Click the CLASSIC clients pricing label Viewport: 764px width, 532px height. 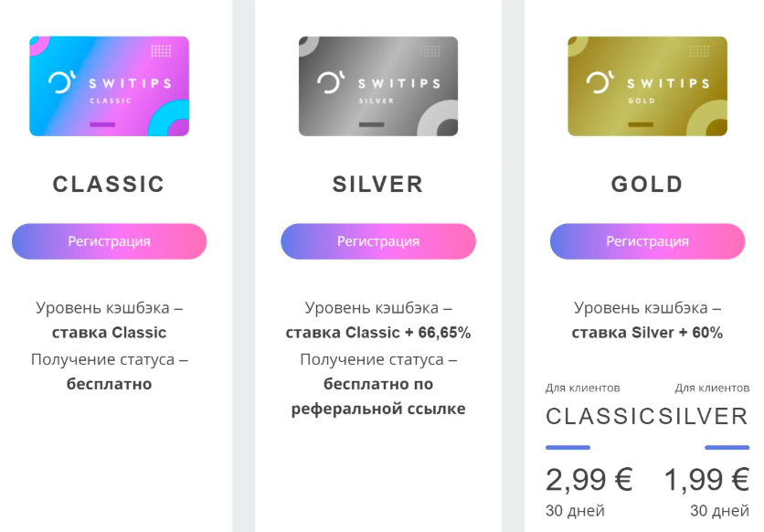600,417
